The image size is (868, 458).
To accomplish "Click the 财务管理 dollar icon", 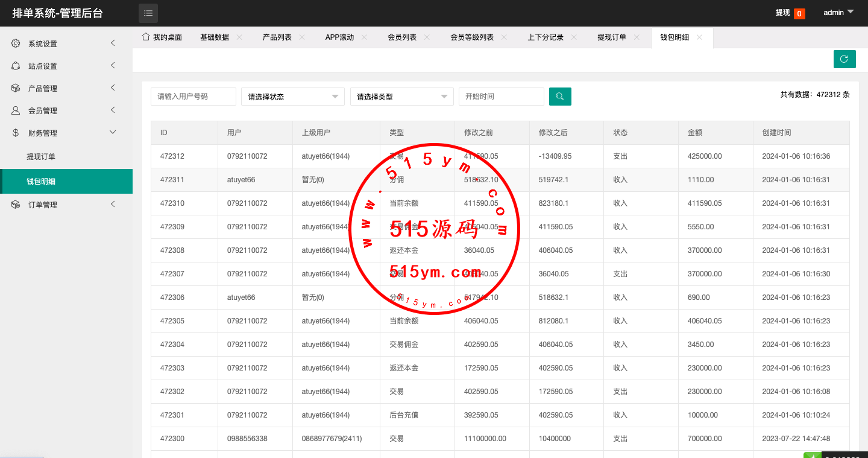I will pos(16,133).
